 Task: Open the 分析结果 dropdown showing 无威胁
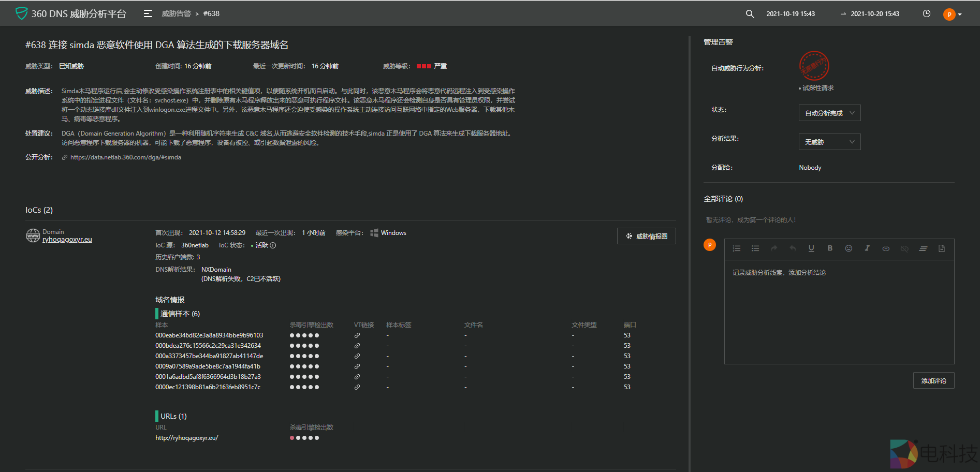point(829,141)
